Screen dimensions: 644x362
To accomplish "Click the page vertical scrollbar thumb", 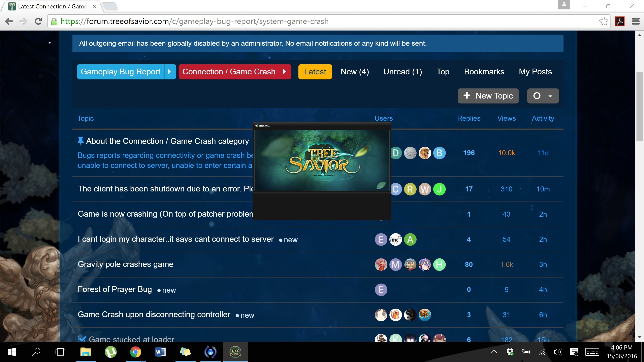I will click(640, 106).
